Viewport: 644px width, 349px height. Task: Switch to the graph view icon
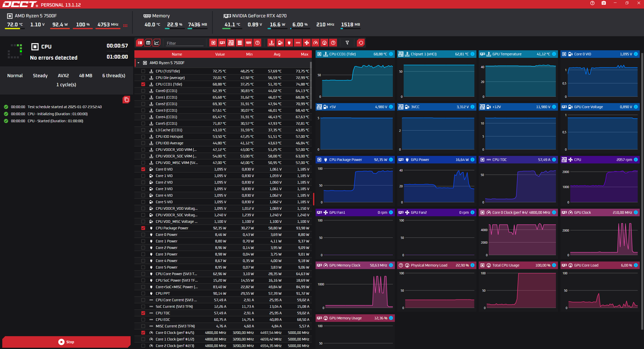point(157,43)
